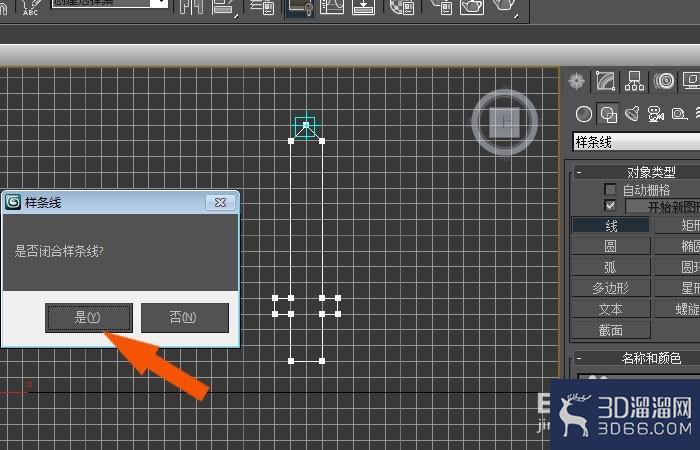
Task: Select the Cameras category icon
Action: tap(655, 114)
